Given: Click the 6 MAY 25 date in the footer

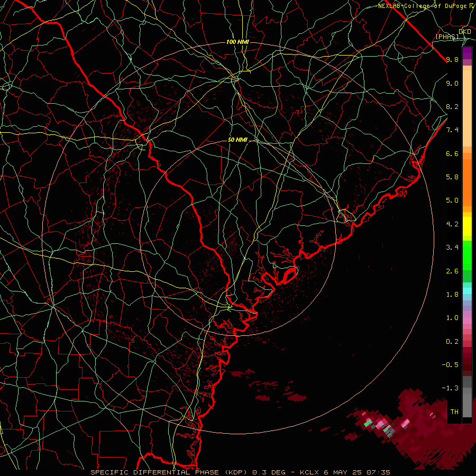Looking at the screenshot, I should coord(342,472).
